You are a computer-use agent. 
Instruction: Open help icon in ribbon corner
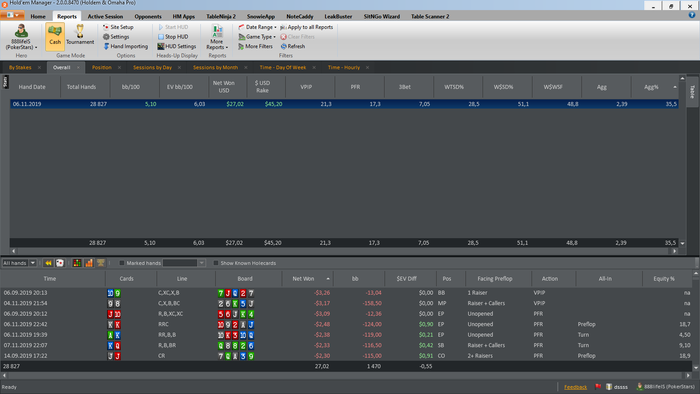[692, 15]
